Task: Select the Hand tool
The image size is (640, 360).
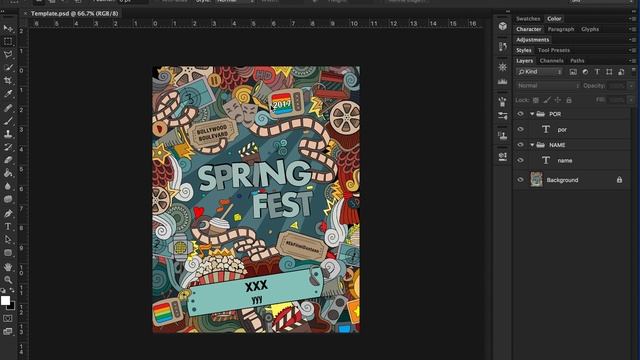Action: point(8,267)
